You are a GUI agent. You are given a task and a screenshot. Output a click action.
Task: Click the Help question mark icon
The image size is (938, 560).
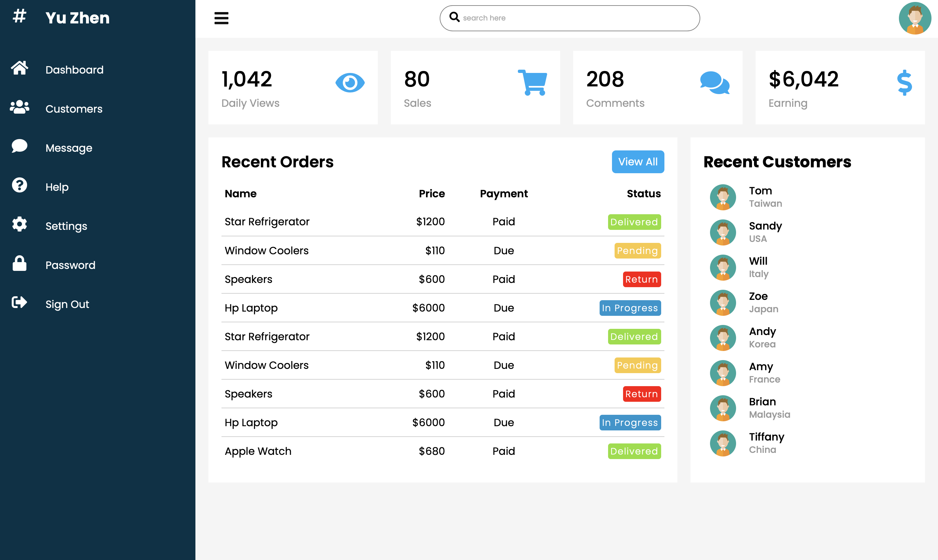(19, 185)
